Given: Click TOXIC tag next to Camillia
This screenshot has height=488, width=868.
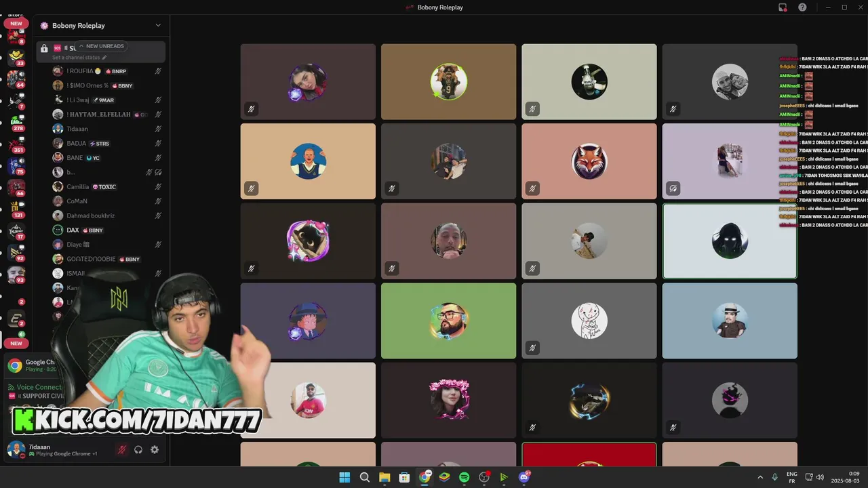Looking at the screenshot, I should 104,186.
